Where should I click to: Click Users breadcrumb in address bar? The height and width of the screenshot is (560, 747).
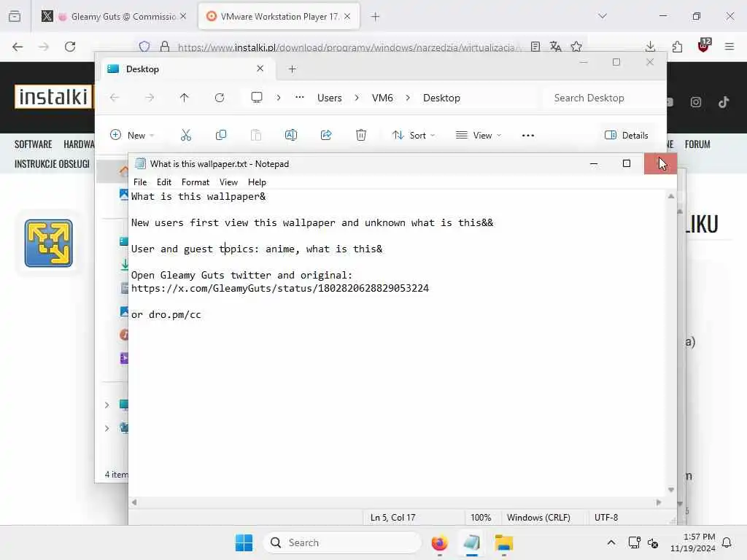330,98
